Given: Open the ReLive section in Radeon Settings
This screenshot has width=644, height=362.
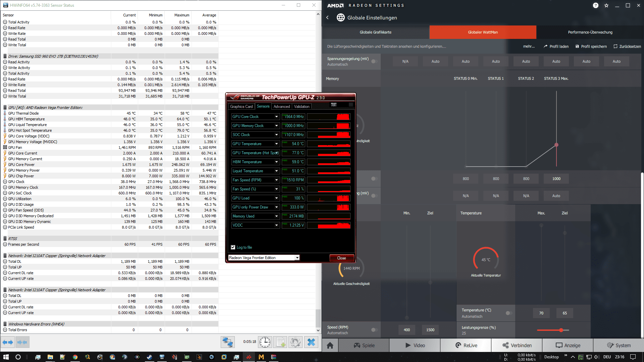Looking at the screenshot, I should point(466,345).
